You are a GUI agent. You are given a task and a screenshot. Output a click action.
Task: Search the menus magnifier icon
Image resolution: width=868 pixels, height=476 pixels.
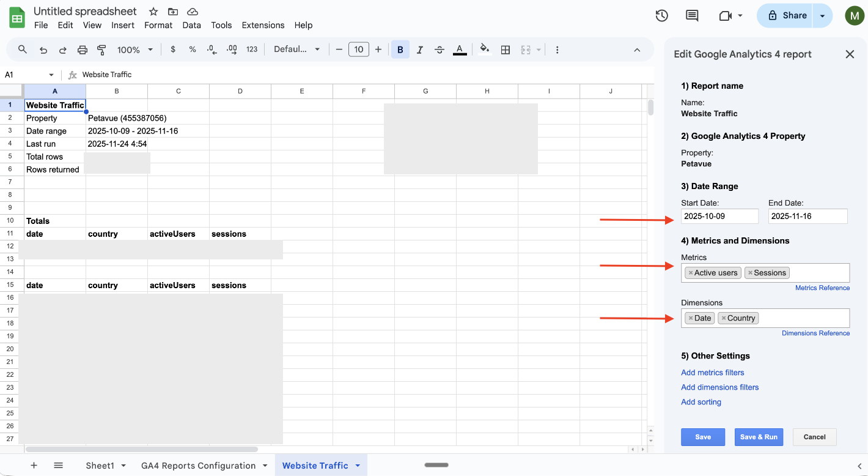pyautogui.click(x=23, y=50)
